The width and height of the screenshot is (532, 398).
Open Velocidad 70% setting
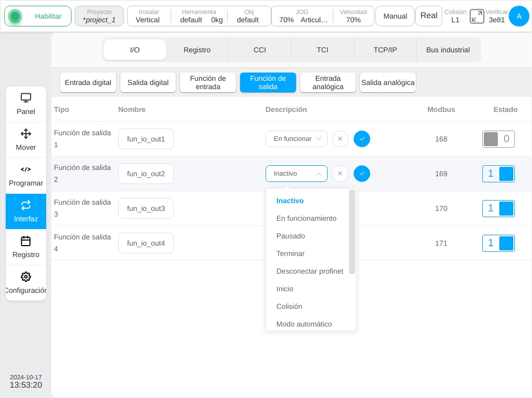pyautogui.click(x=353, y=16)
